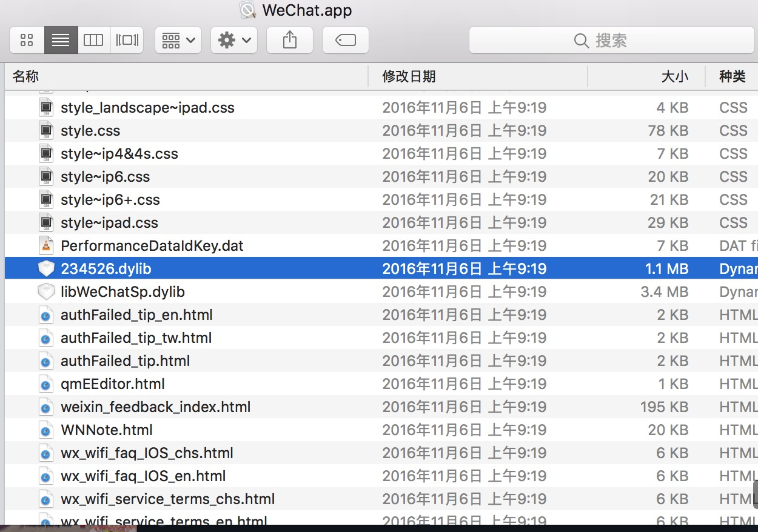Select file name wx_wifi_faq_IOS_chs.html

(147, 453)
